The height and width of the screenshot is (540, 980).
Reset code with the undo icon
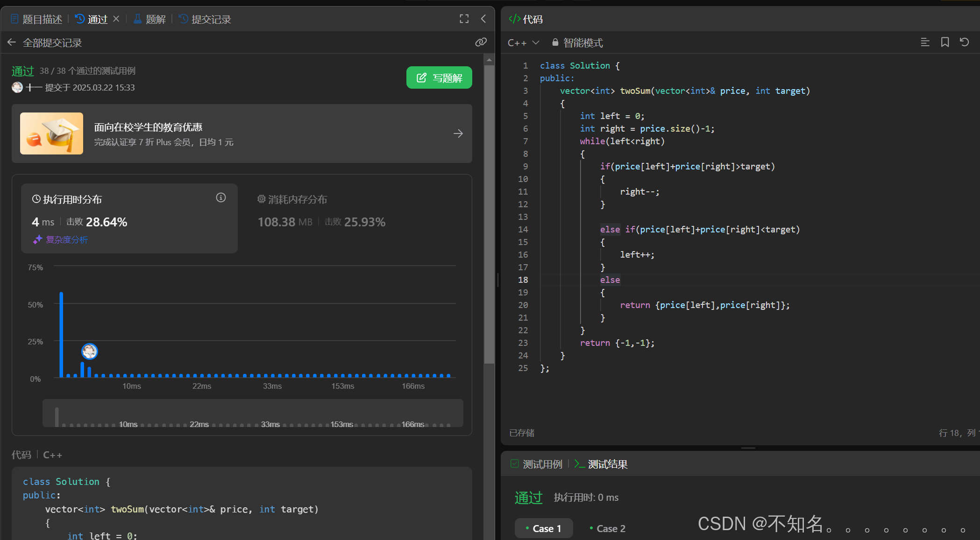[964, 42]
